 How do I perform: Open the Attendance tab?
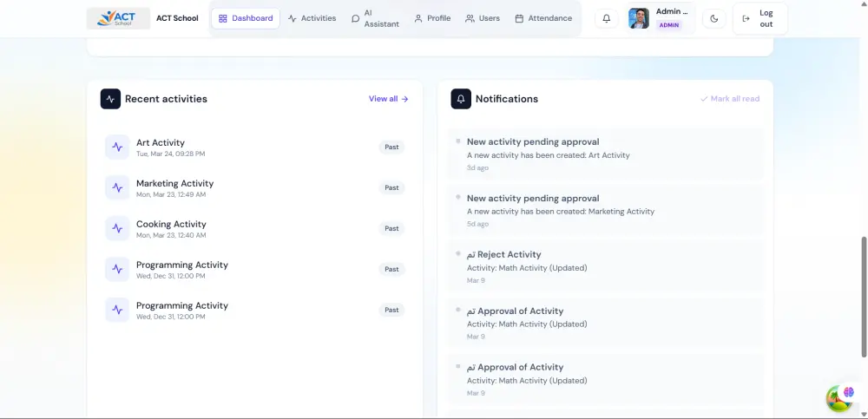[x=543, y=18]
